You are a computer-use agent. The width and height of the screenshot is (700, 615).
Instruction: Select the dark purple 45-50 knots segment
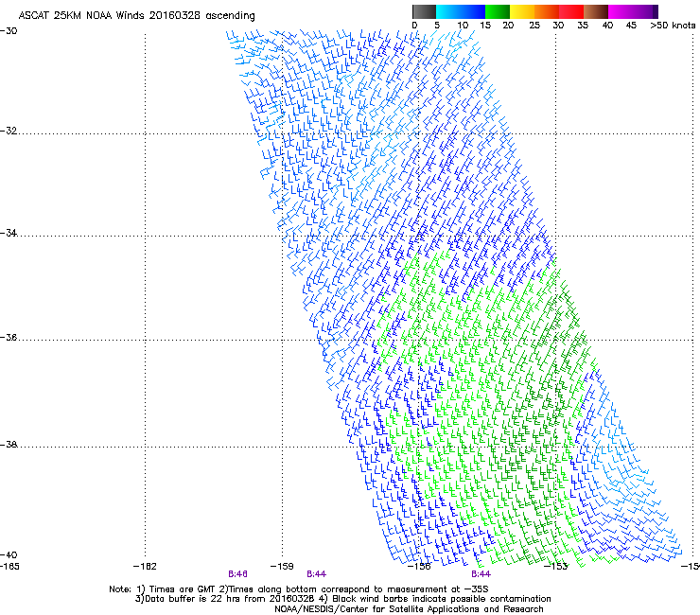point(645,11)
